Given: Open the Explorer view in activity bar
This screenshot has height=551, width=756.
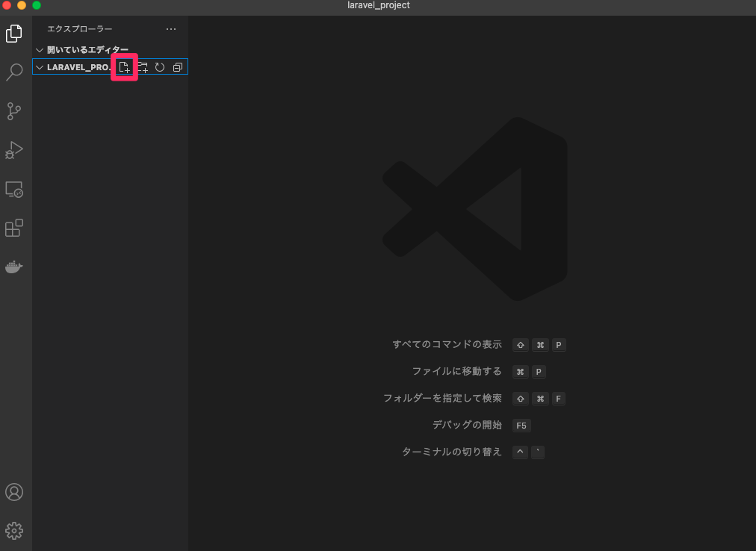Looking at the screenshot, I should [14, 34].
